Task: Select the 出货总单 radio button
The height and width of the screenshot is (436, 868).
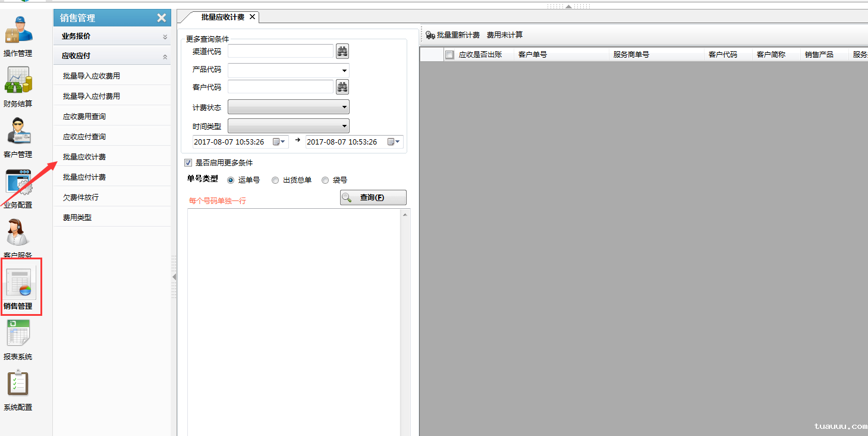Action: coord(274,180)
